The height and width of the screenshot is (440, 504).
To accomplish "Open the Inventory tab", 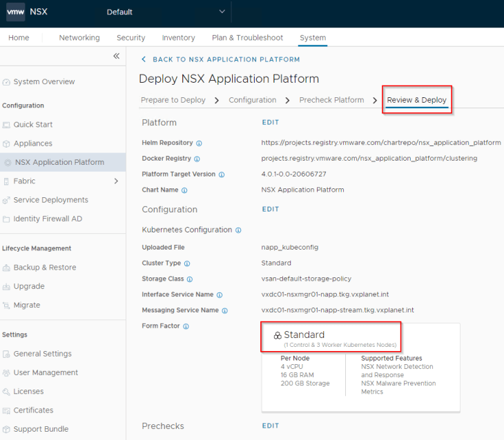I will 178,37.
